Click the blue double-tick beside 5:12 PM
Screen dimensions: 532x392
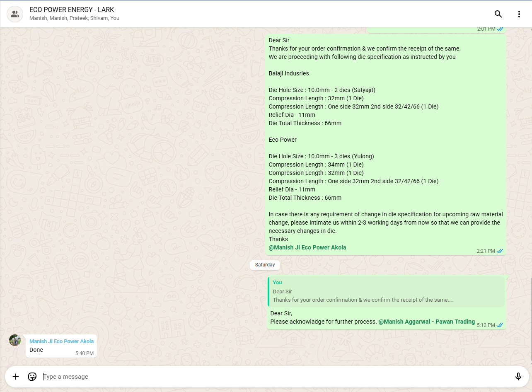pyautogui.click(x=500, y=325)
